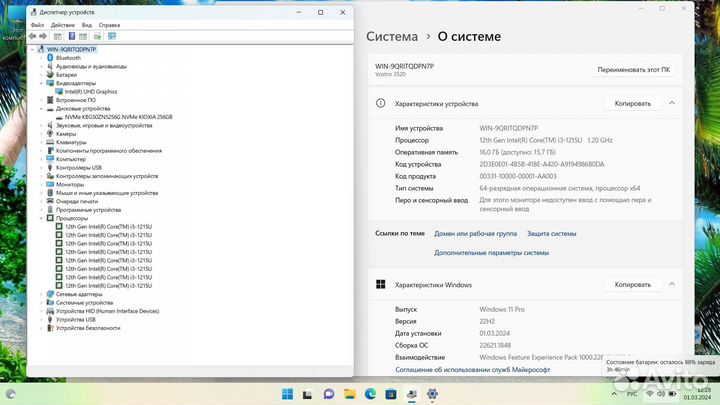720x405 pixels.
Task: Click the battery icon in system tray
Action: point(672,394)
